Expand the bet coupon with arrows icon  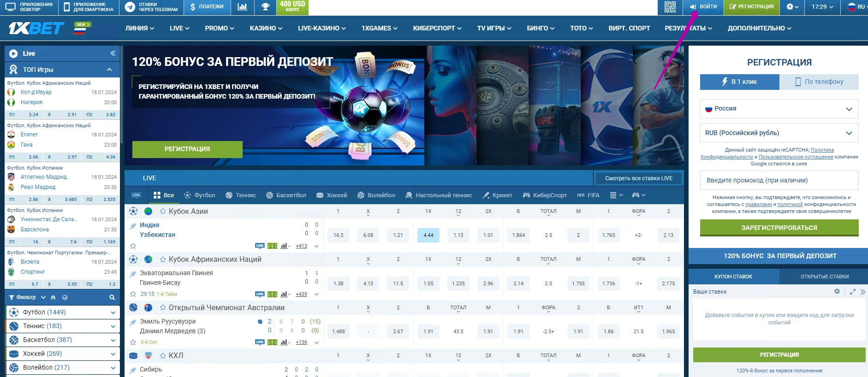[852, 292]
